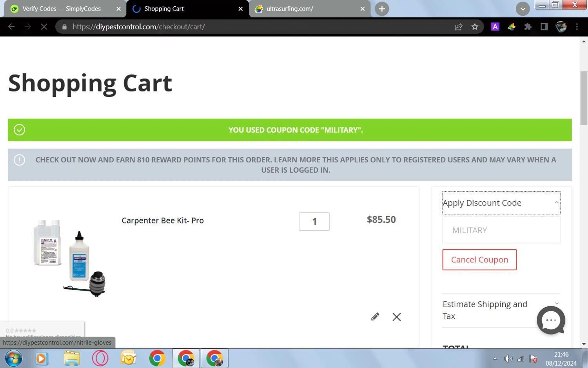This screenshot has width=588, height=368.
Task: Stop page loading with the X button
Action: click(x=44, y=27)
